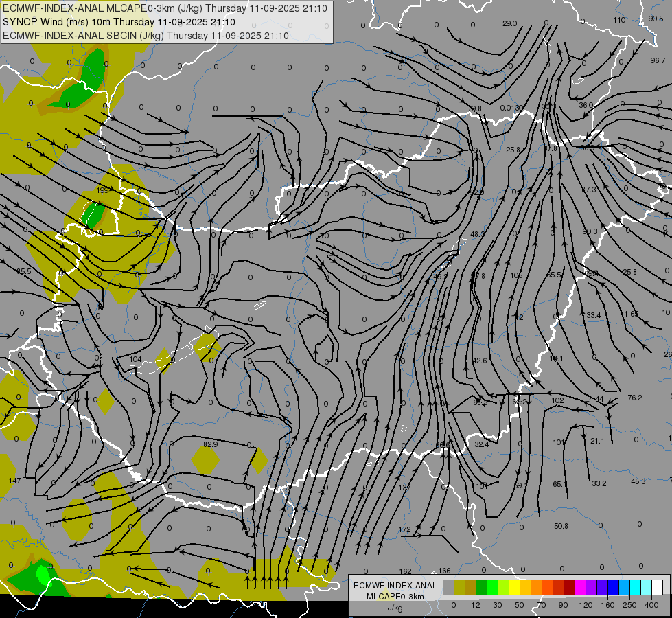Click the map value '104'
Image resolution: width=672 pixels, height=618 pixels.
pyautogui.click(x=135, y=359)
